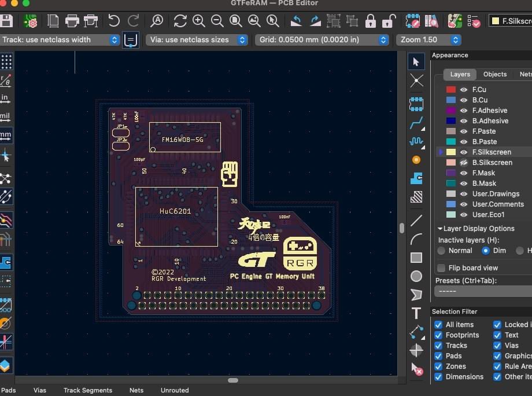Select the Route Tracks tool
The width and height of the screenshot is (532, 396).
point(417,123)
